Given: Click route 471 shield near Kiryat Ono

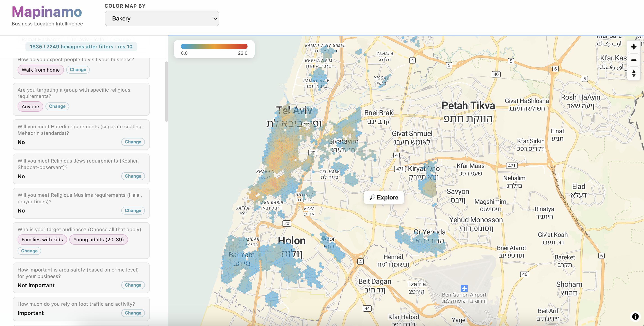Looking at the screenshot, I should coord(400,169).
